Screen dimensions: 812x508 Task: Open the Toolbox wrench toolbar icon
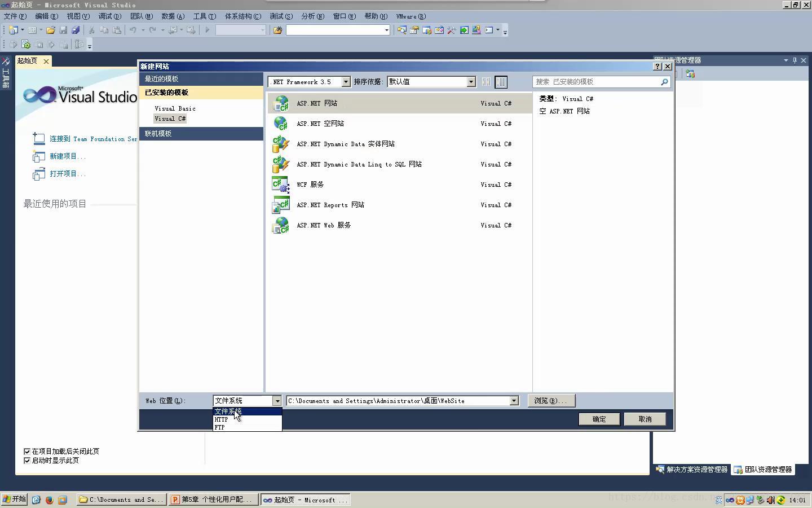(x=452, y=30)
